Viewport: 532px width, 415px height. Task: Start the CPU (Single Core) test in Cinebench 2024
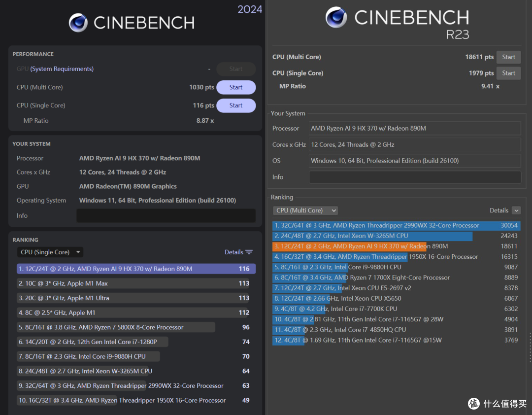click(236, 105)
